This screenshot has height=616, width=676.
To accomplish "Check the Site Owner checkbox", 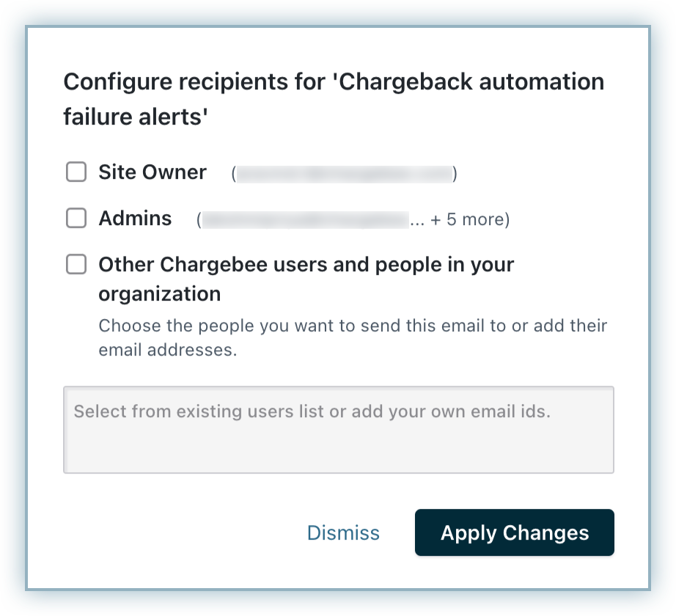I will click(76, 172).
